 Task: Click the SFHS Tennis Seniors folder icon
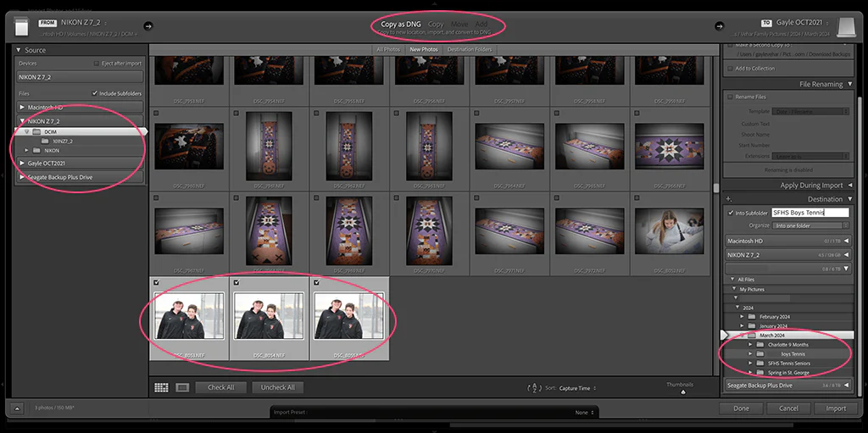pyautogui.click(x=759, y=364)
